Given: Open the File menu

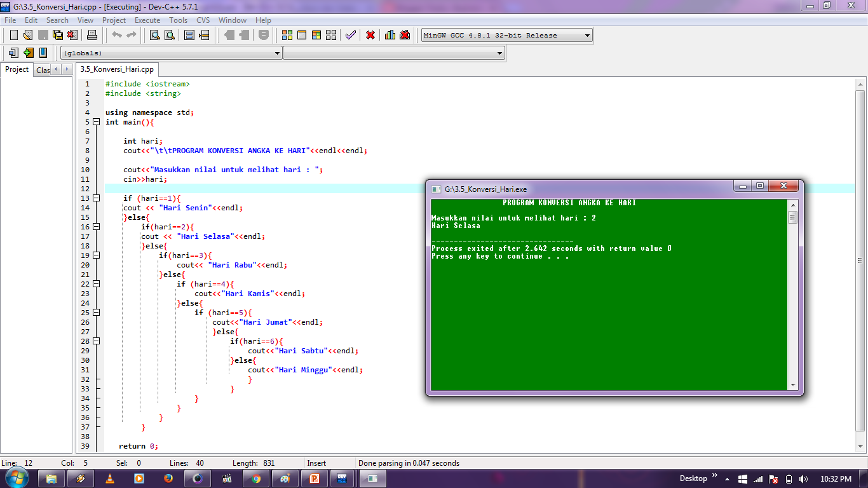Looking at the screenshot, I should (10, 20).
